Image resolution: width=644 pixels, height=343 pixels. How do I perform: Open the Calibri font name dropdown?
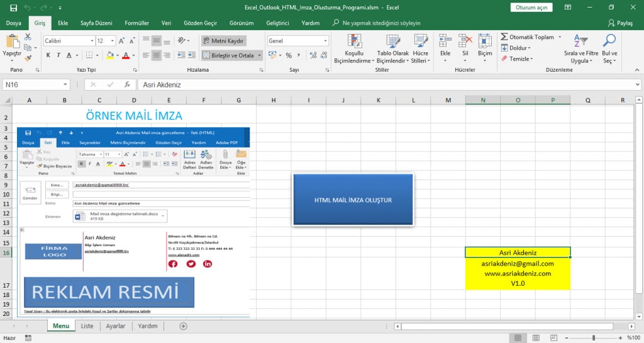tap(92, 41)
